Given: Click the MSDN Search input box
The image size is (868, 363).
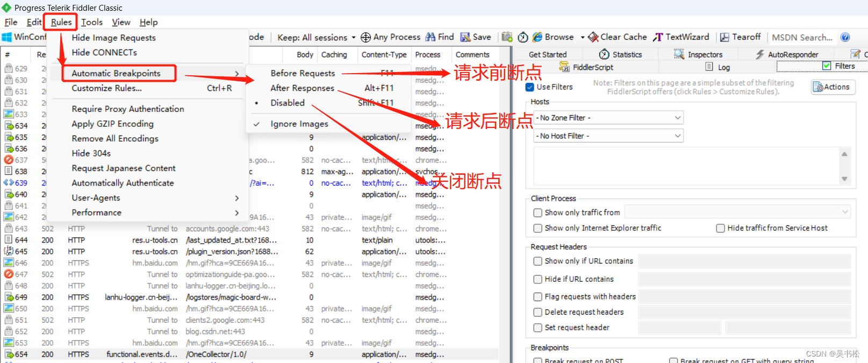Looking at the screenshot, I should tap(802, 37).
